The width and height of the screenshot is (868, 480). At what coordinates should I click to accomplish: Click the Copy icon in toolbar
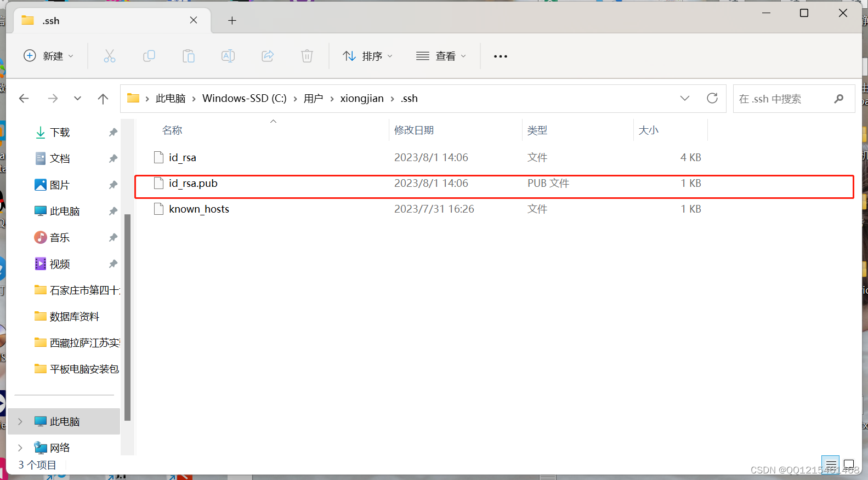(x=149, y=56)
